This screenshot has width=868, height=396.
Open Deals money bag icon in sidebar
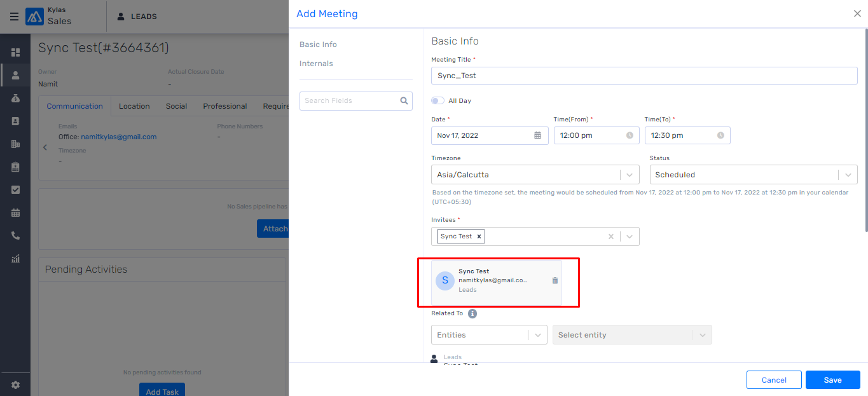pos(15,98)
